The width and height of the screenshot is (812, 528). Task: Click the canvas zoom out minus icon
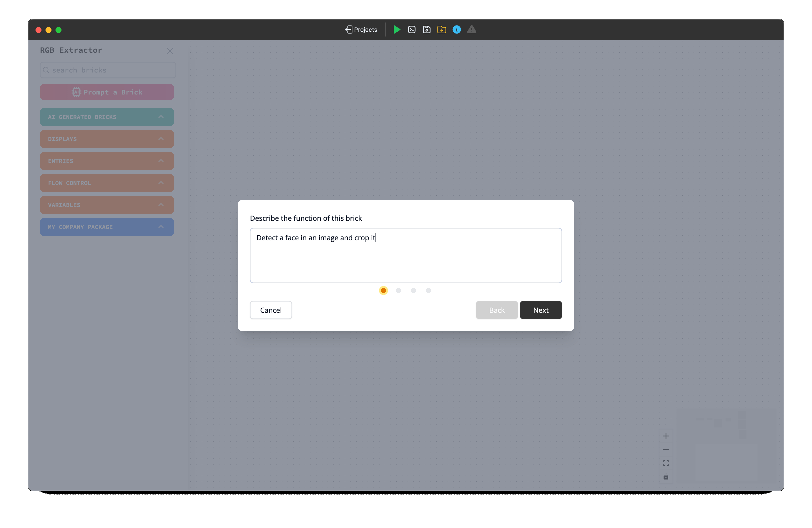[x=666, y=449]
